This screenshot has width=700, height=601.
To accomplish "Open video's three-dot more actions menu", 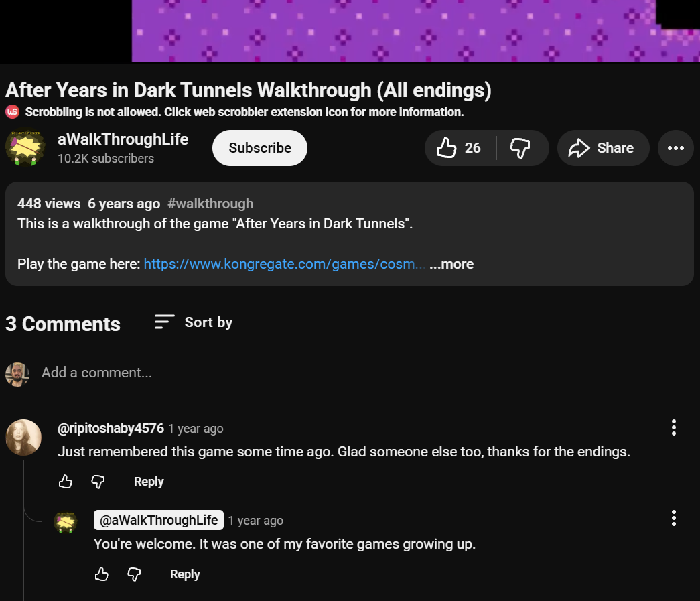I will (675, 148).
